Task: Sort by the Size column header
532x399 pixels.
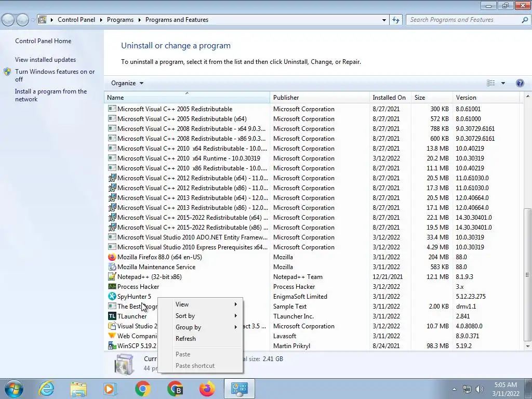Action: pyautogui.click(x=432, y=97)
